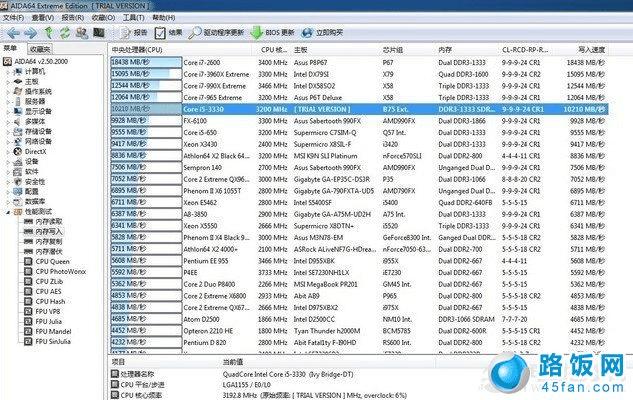Click the FPU VP8 benchmark icon
The height and width of the screenshot is (400, 633).
tap(28, 312)
